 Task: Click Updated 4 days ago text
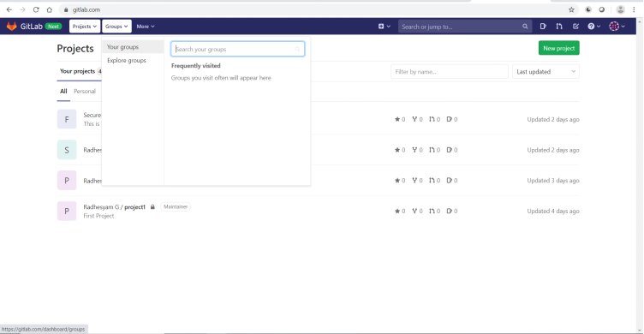point(553,212)
